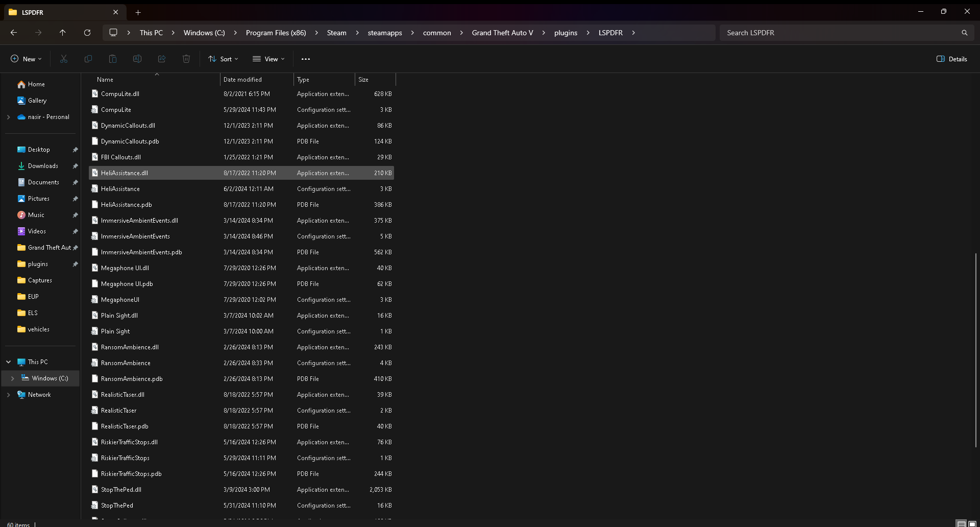The width and height of the screenshot is (980, 527).
Task: Sort by Size column header
Action: pyautogui.click(x=375, y=80)
